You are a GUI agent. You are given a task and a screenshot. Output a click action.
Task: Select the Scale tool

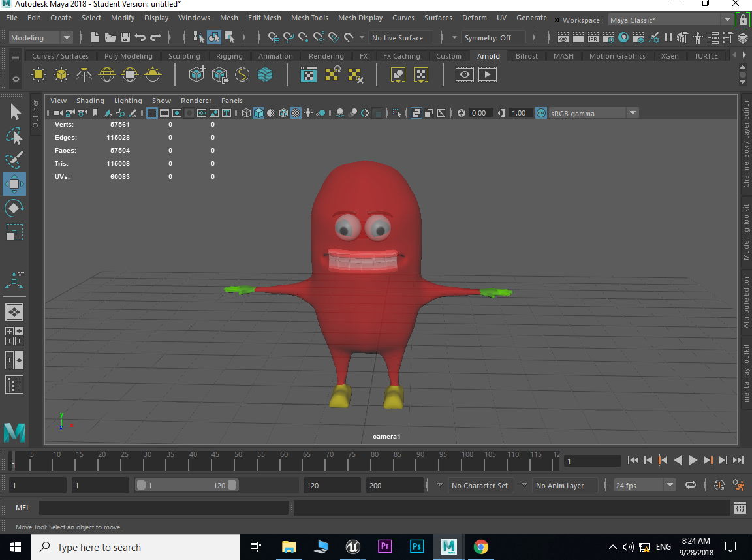click(14, 231)
